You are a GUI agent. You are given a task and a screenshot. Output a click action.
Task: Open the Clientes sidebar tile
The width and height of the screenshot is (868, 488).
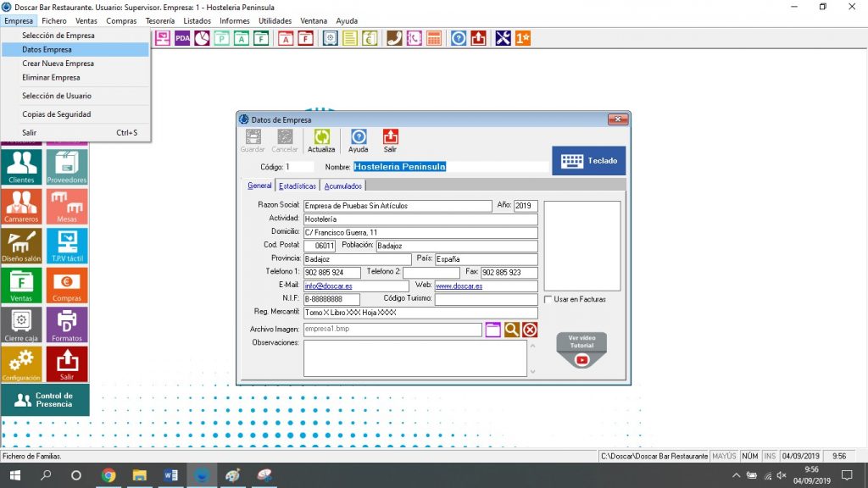click(x=21, y=166)
